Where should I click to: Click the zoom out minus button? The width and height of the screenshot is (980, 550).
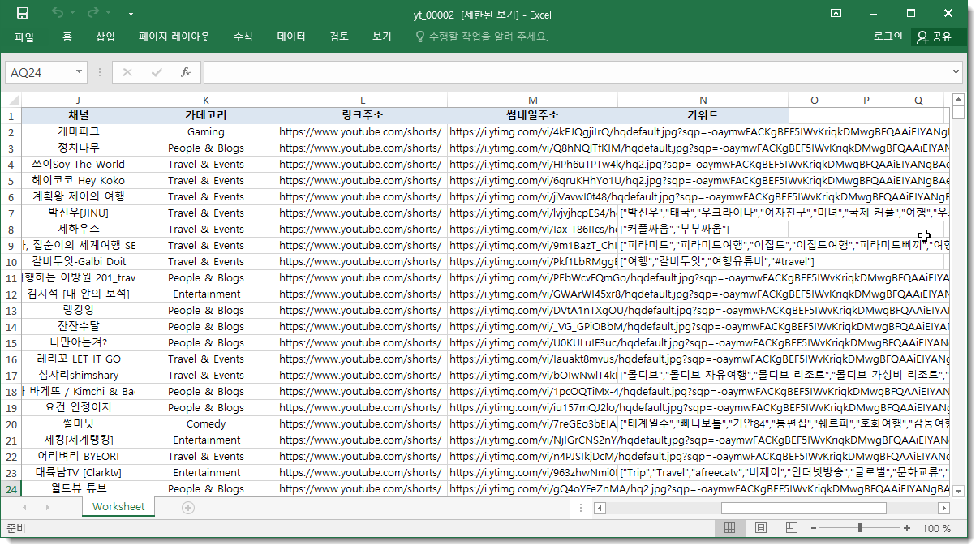point(813,528)
